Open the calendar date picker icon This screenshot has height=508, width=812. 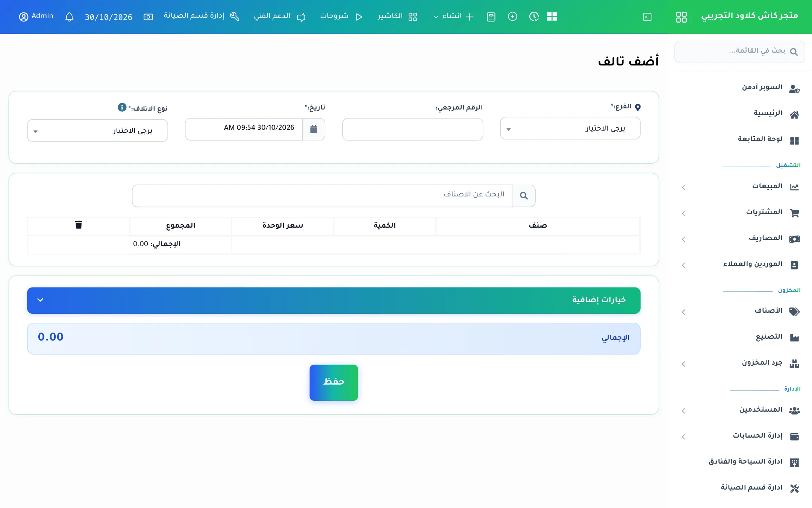[x=314, y=129]
